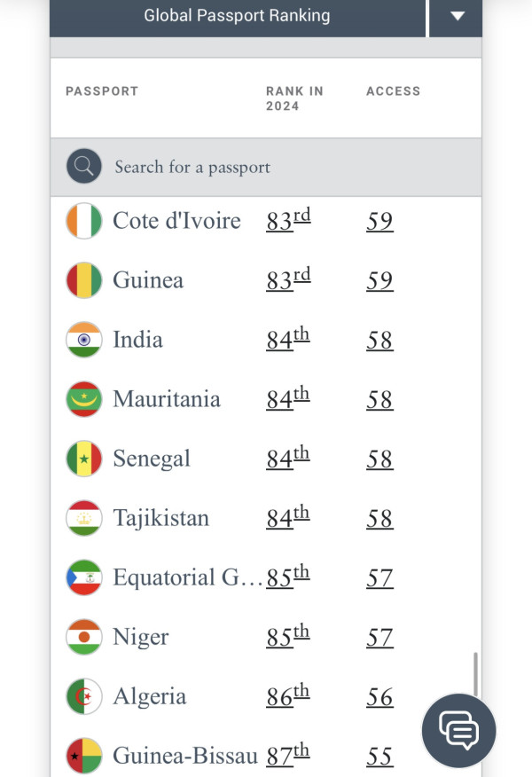
Task: Click the Algeria flag icon
Action: (x=84, y=696)
